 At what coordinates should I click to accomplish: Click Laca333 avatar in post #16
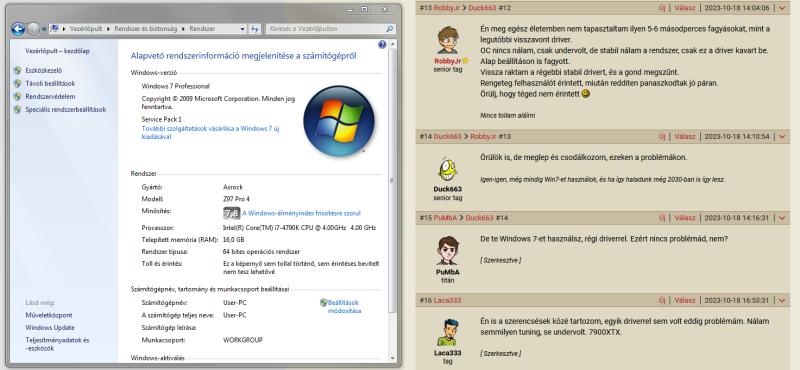click(x=447, y=333)
